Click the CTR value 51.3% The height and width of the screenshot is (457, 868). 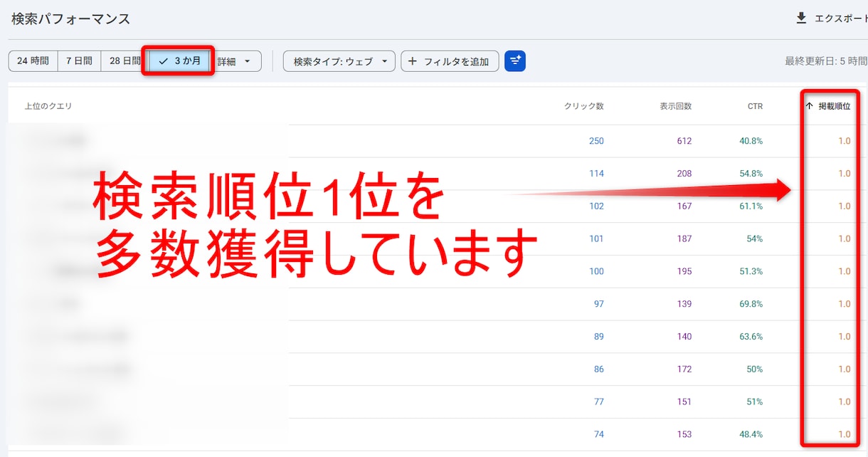tap(751, 271)
